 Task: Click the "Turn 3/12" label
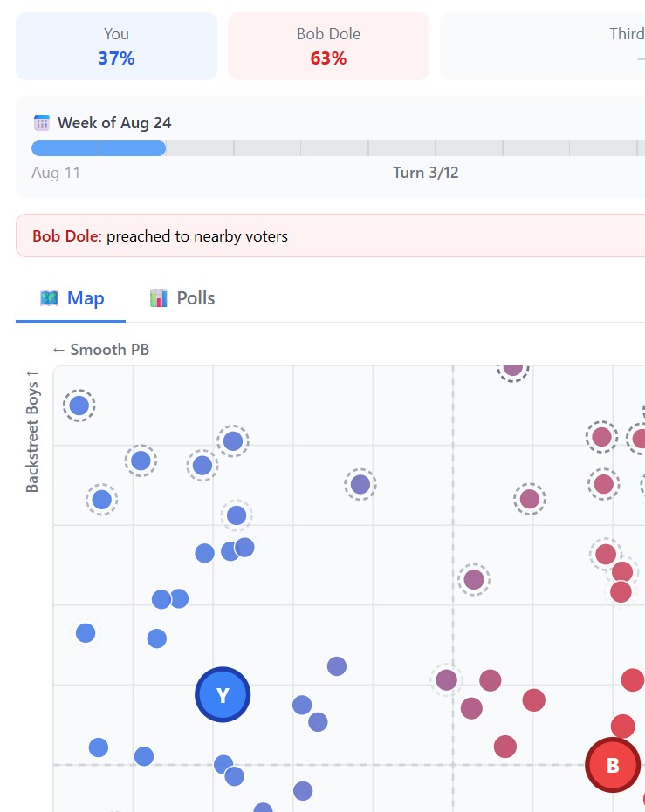[425, 173]
